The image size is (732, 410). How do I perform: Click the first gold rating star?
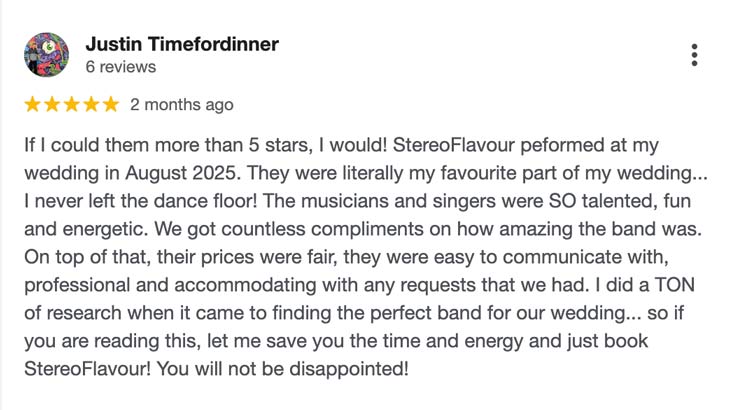click(x=32, y=104)
